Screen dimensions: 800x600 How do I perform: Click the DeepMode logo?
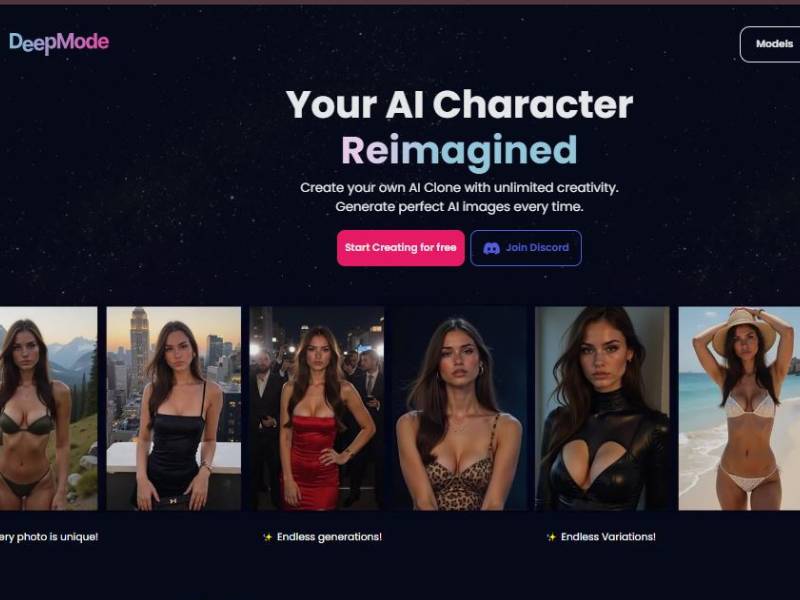click(x=59, y=43)
